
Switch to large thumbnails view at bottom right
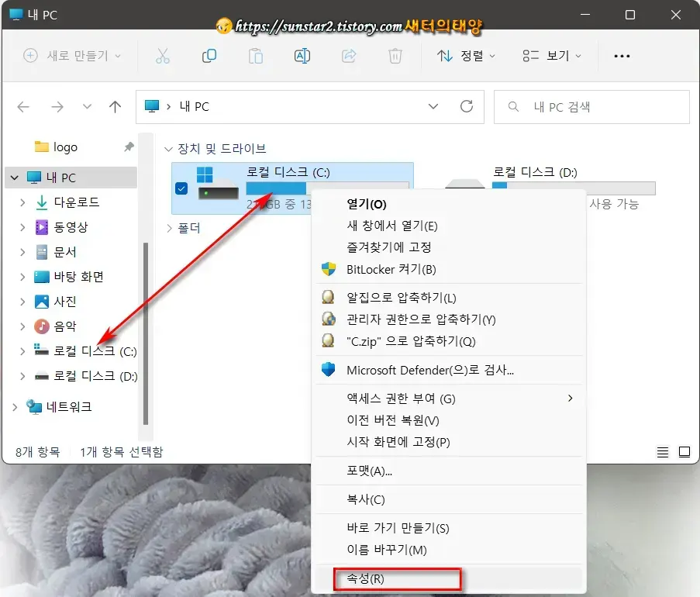(684, 452)
